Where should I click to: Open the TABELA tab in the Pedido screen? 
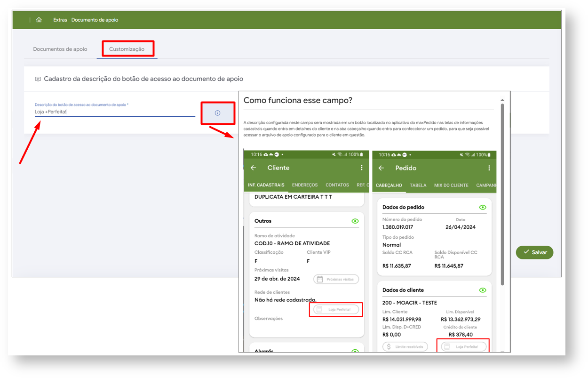[x=418, y=185]
